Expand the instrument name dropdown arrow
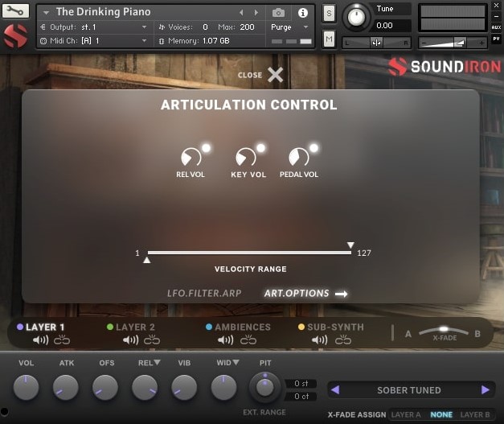This screenshot has width=504, height=424. tap(46, 13)
